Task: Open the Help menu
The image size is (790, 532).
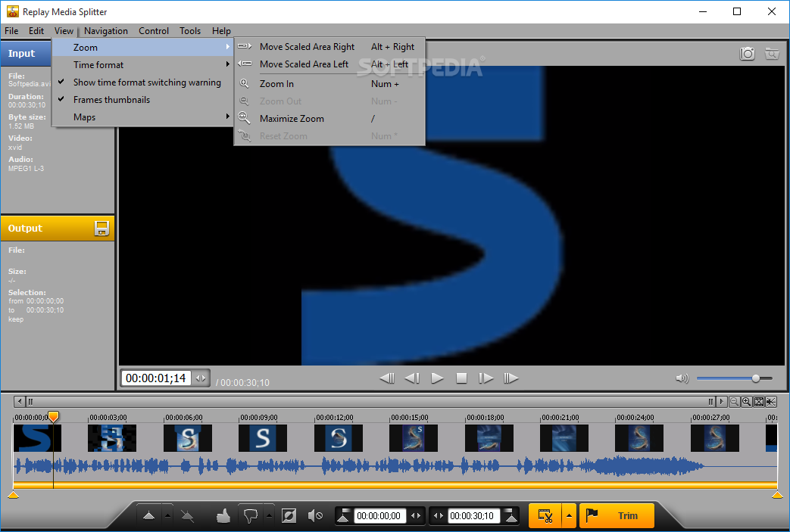Action: [x=221, y=31]
